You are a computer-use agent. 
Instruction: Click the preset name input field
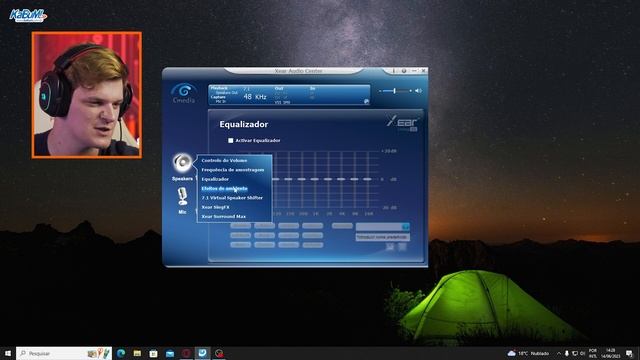pyautogui.click(x=382, y=237)
